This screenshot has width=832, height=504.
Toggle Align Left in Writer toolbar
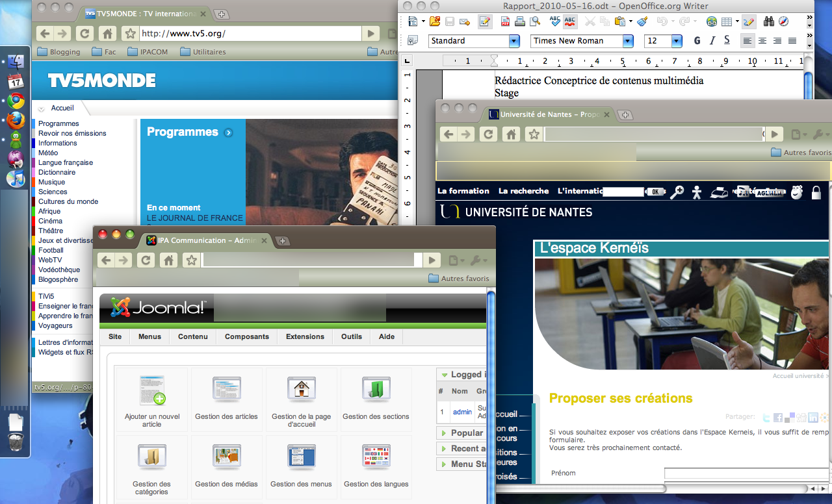(x=747, y=41)
